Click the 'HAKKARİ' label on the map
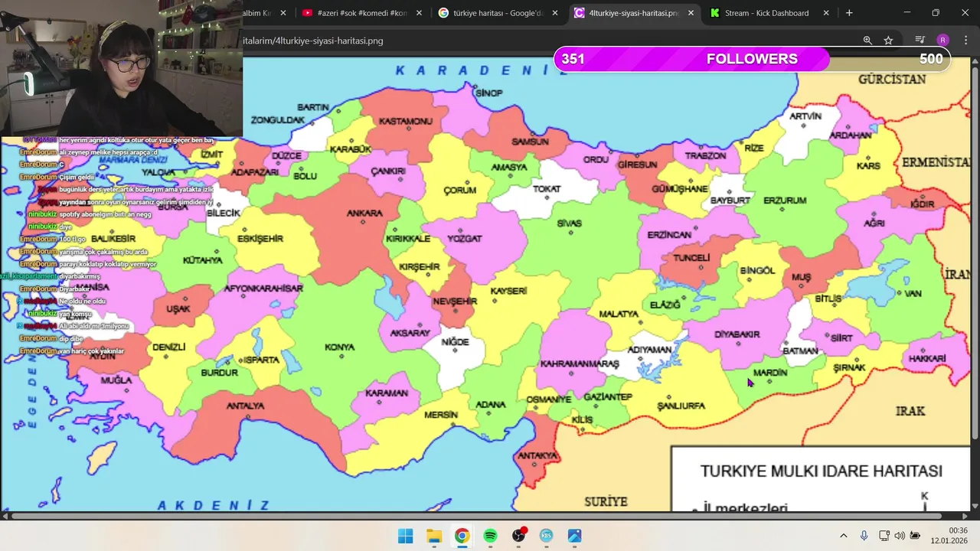This screenshot has height=551, width=980. click(x=927, y=359)
